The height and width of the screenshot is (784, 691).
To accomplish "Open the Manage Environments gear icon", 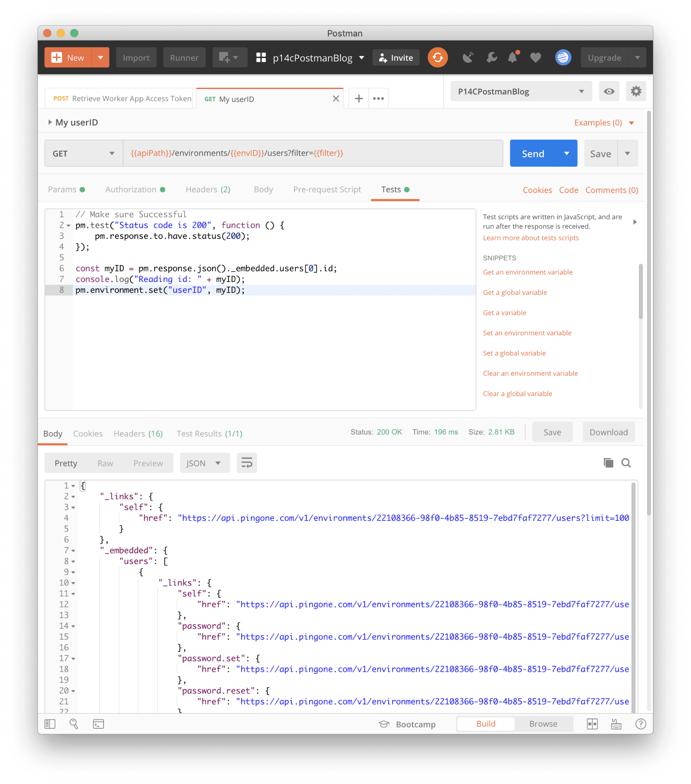I will click(635, 91).
